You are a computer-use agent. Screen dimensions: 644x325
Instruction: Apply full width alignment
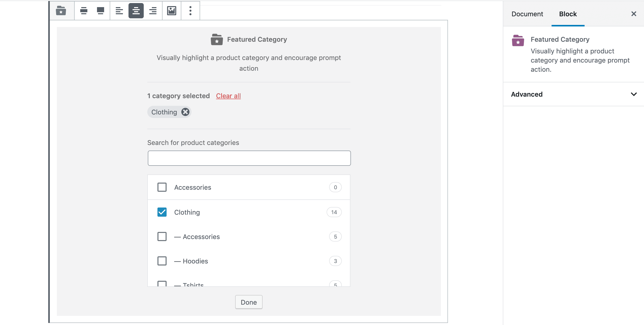pos(100,11)
